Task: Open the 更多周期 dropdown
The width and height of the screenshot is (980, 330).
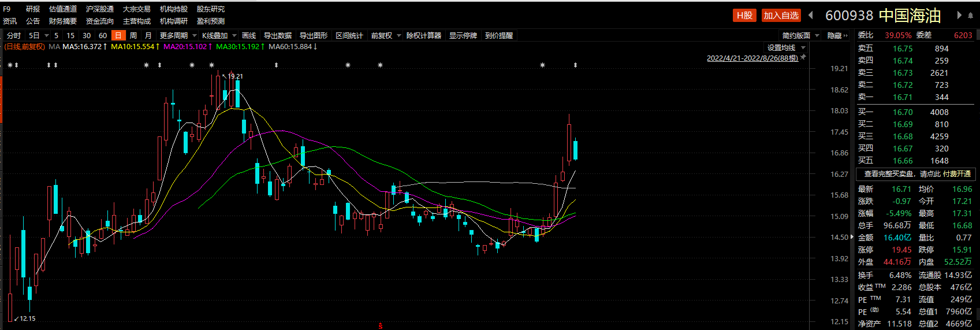Action: [x=177, y=35]
